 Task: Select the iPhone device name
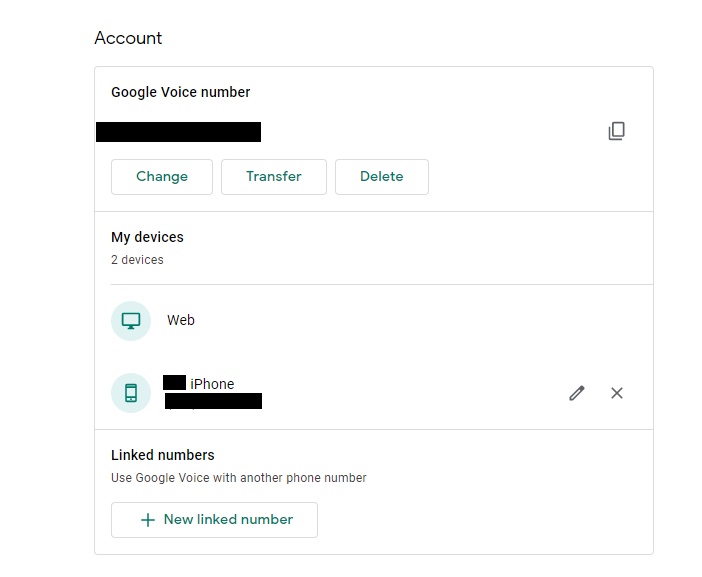click(x=211, y=384)
